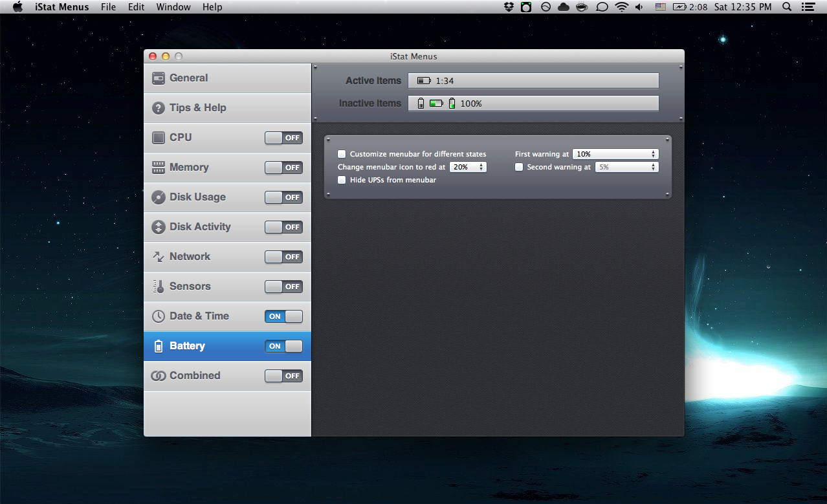Image resolution: width=827 pixels, height=504 pixels.
Task: Open the volume speaker menu
Action: point(640,7)
